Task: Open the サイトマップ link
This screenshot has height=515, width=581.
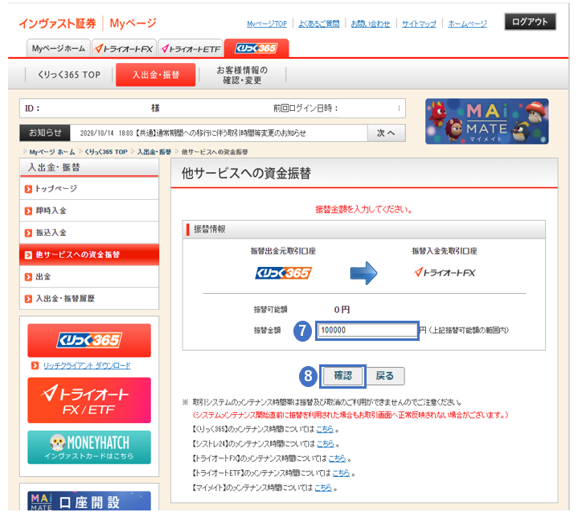Action: pyautogui.click(x=419, y=24)
